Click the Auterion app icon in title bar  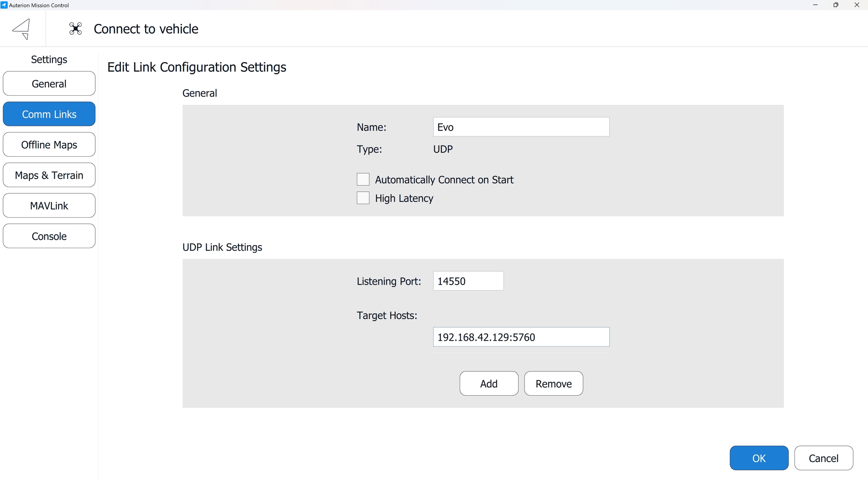(x=4, y=5)
